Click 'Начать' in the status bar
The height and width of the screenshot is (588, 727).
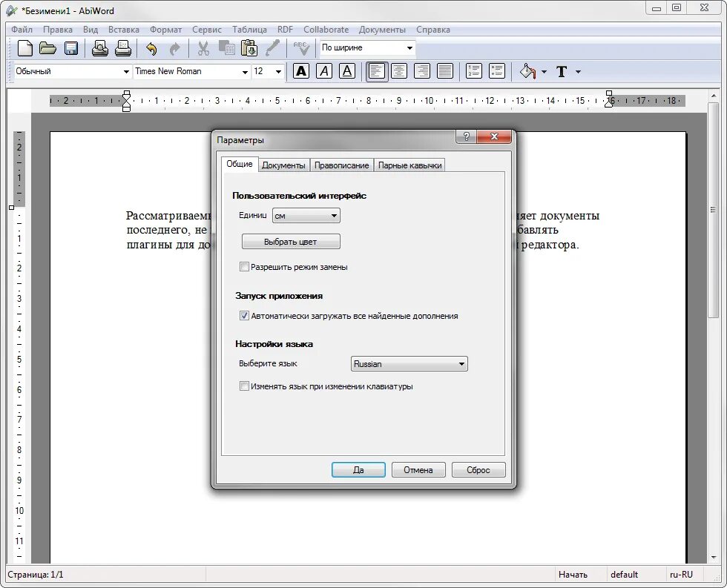(573, 575)
